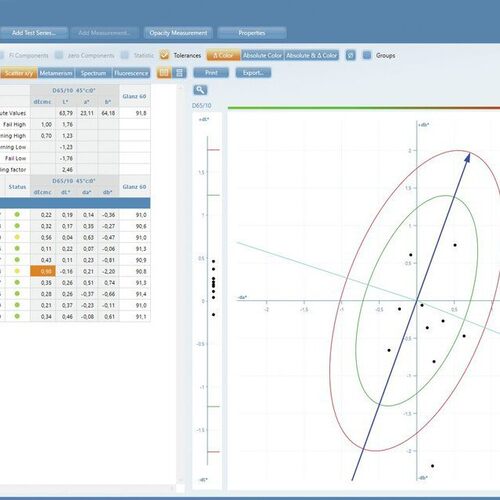Viewport: 500px width, 500px height.
Task: Click the small settings icon beside Absolute & Δ Color
Action: pyautogui.click(x=350, y=55)
